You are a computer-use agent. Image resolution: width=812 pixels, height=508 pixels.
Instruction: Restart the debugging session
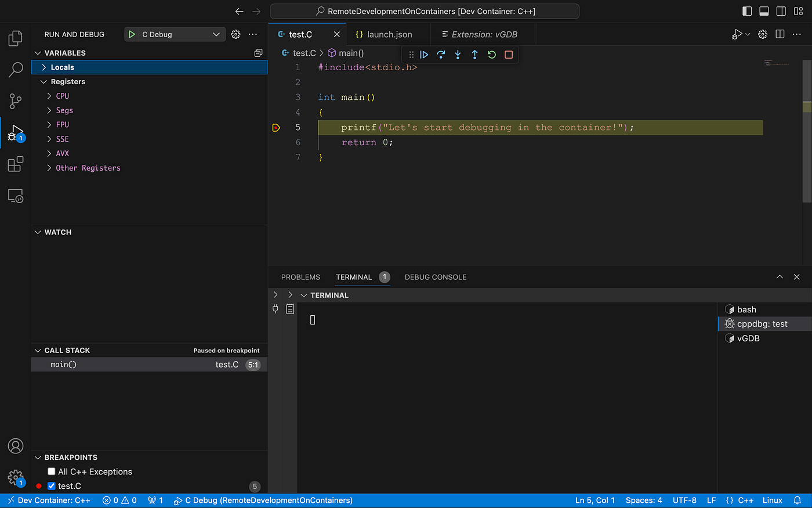click(491, 55)
